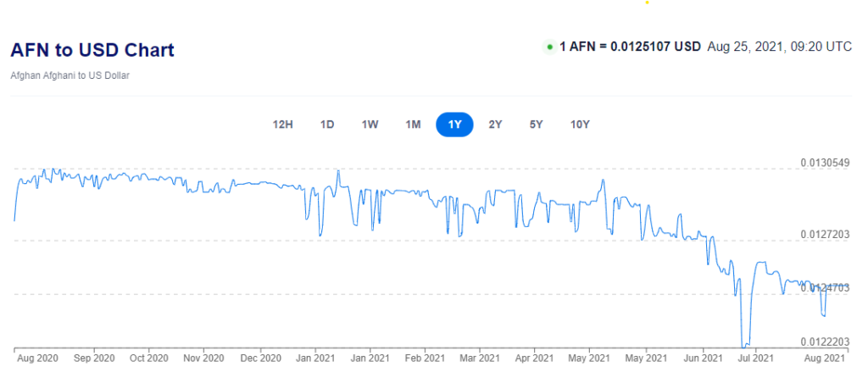This screenshot has height=383, width=868.
Task: Click the 0.0130549 axis label
Action: pyautogui.click(x=825, y=163)
